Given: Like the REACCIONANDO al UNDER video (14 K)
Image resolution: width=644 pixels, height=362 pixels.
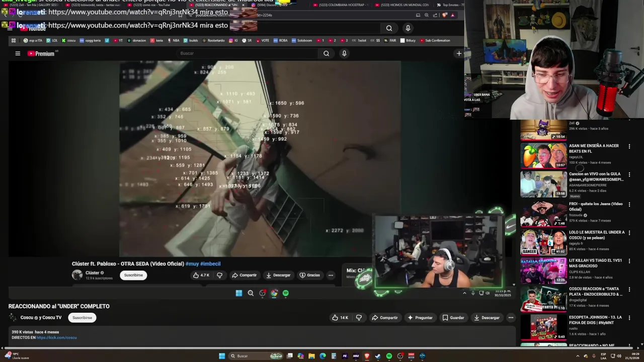Looking at the screenshot, I should coord(340,318).
